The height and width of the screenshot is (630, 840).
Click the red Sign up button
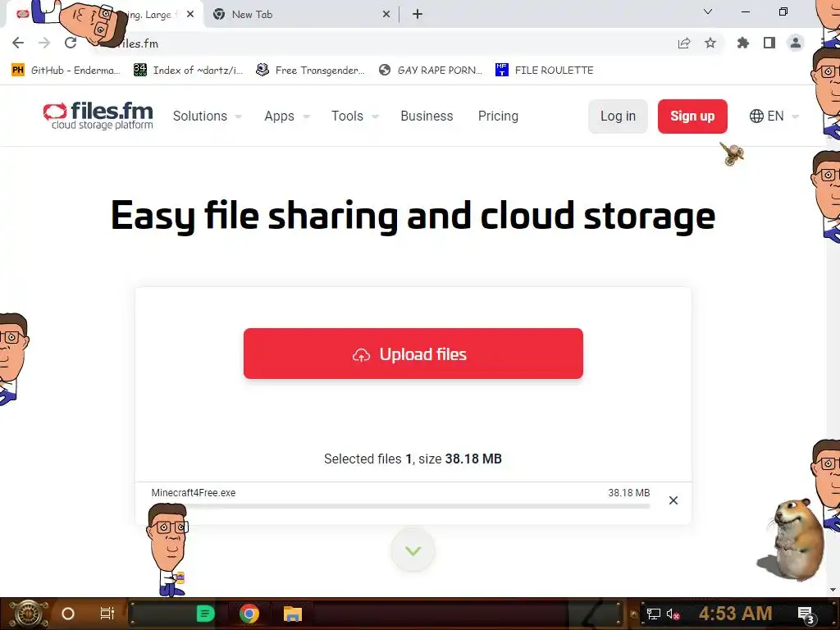click(692, 116)
